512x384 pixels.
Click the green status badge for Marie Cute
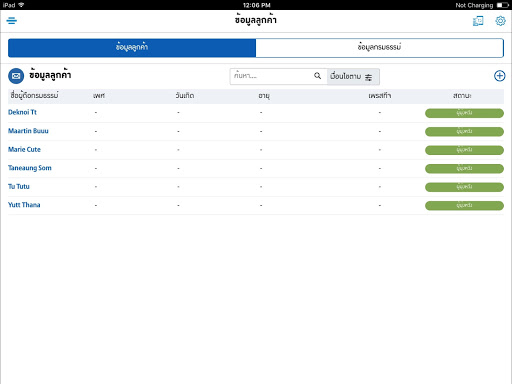click(x=464, y=150)
